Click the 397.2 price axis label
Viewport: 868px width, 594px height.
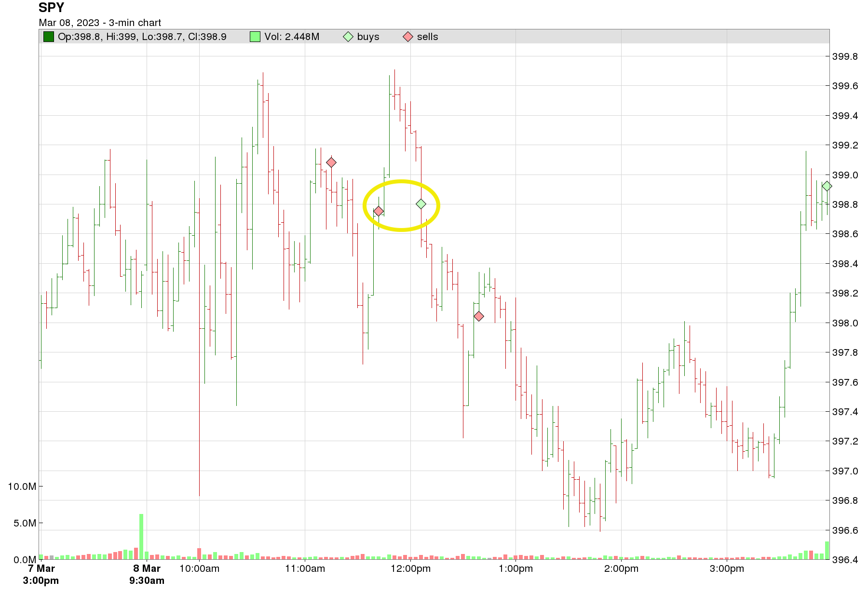[845, 441]
